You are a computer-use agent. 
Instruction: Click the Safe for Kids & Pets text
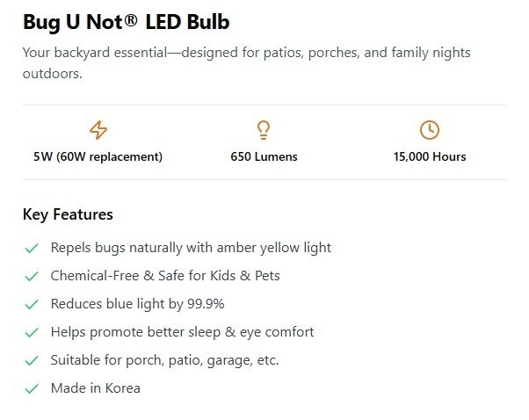point(165,276)
